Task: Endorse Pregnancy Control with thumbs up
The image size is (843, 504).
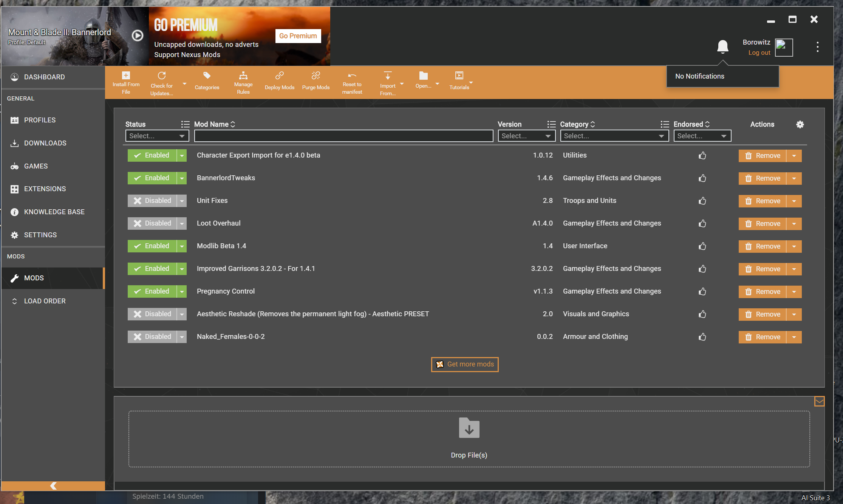Action: tap(702, 292)
